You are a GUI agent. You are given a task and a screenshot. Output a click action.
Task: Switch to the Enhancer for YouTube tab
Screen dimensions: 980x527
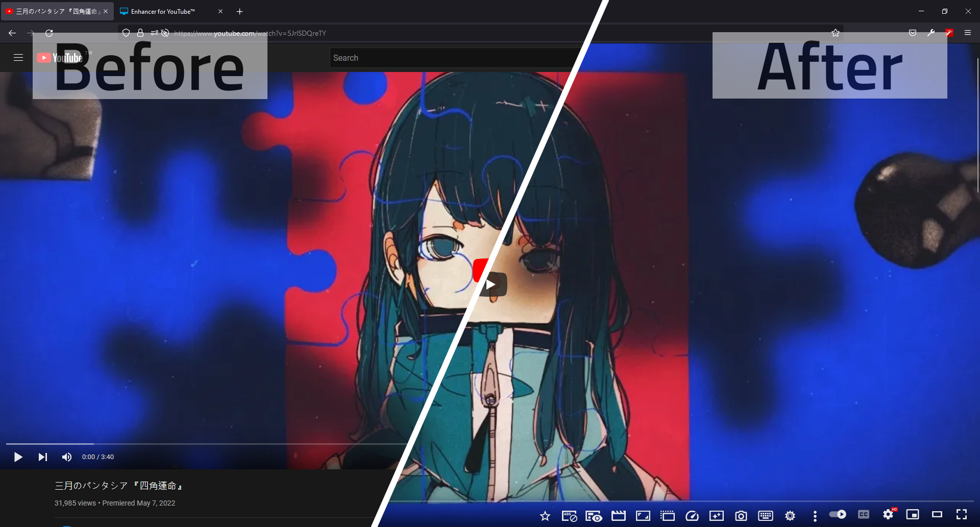(x=162, y=11)
